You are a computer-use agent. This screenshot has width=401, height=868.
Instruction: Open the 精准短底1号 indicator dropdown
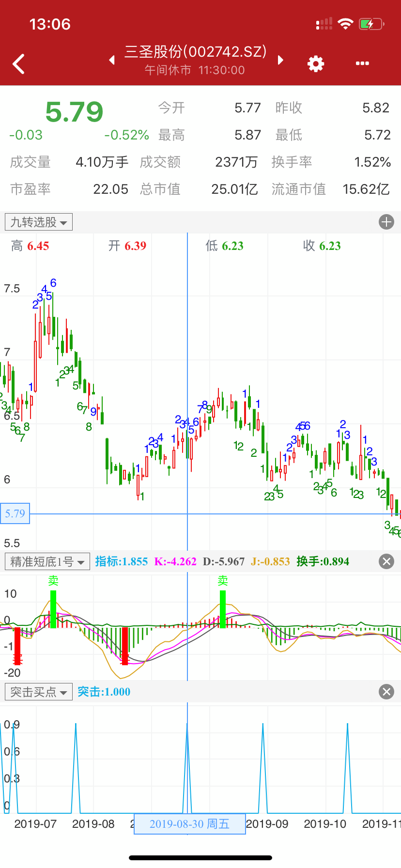click(x=47, y=561)
